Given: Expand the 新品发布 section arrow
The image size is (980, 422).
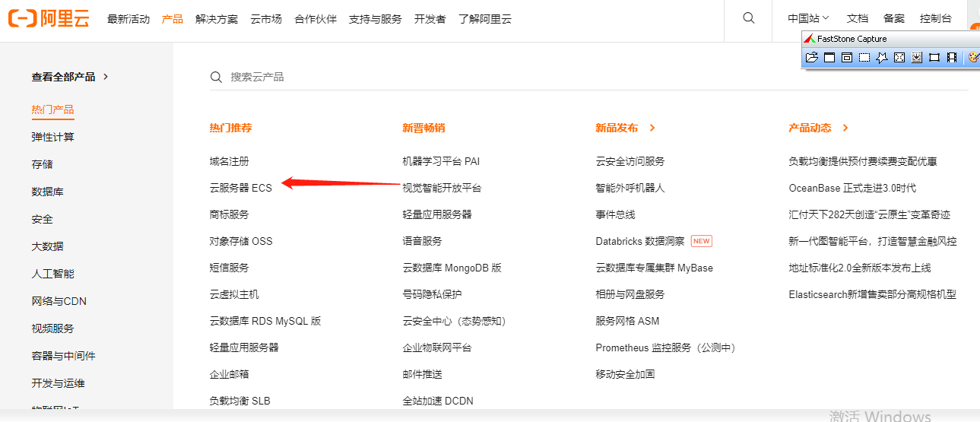Looking at the screenshot, I should pyautogui.click(x=652, y=128).
